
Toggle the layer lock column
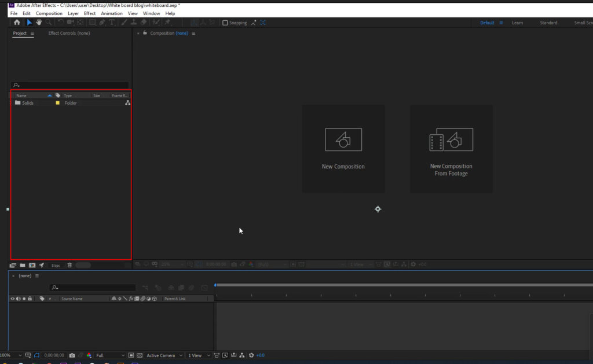click(x=30, y=299)
